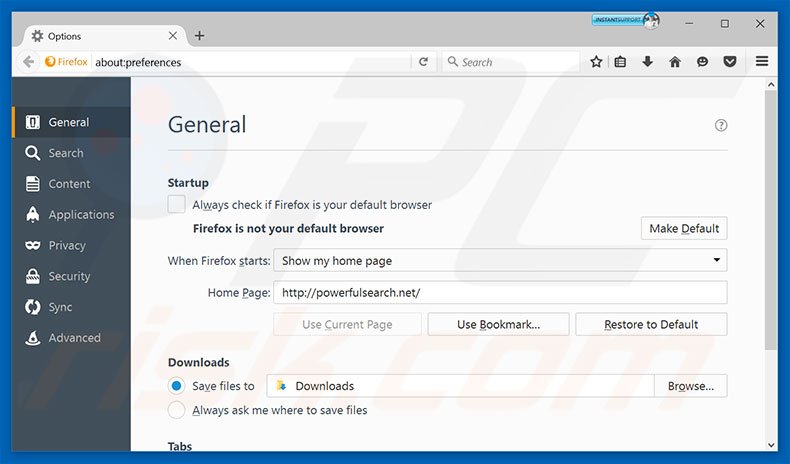This screenshot has height=464, width=790.
Task: Click scrollbar down arrow
Action: coord(771,445)
